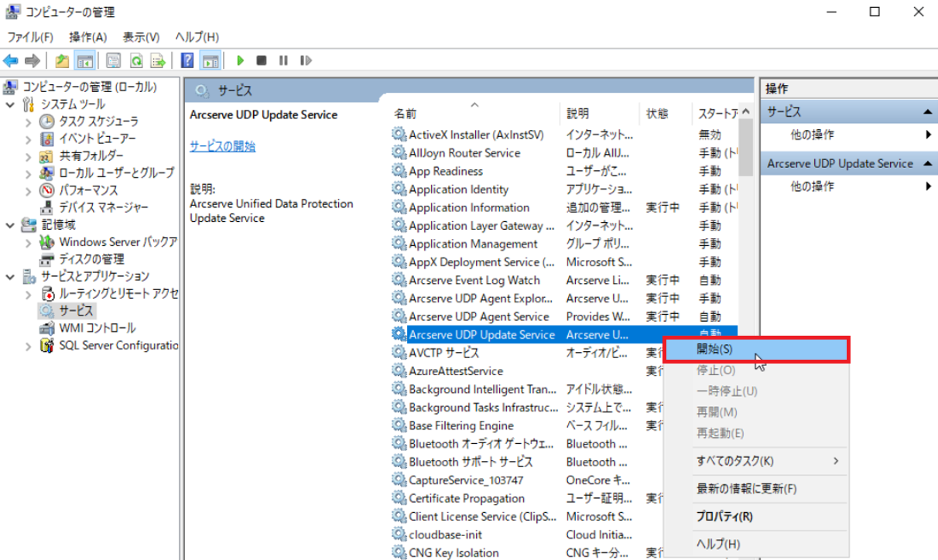The width and height of the screenshot is (938, 560).
Task: Collapse the 記憶域 tree node
Action: tap(11, 224)
